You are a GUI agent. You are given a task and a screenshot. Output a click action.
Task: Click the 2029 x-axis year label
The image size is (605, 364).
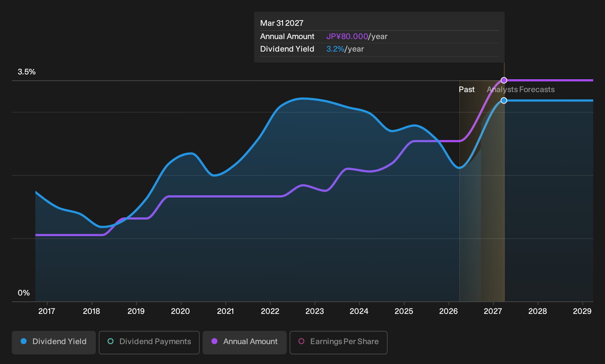point(582,311)
